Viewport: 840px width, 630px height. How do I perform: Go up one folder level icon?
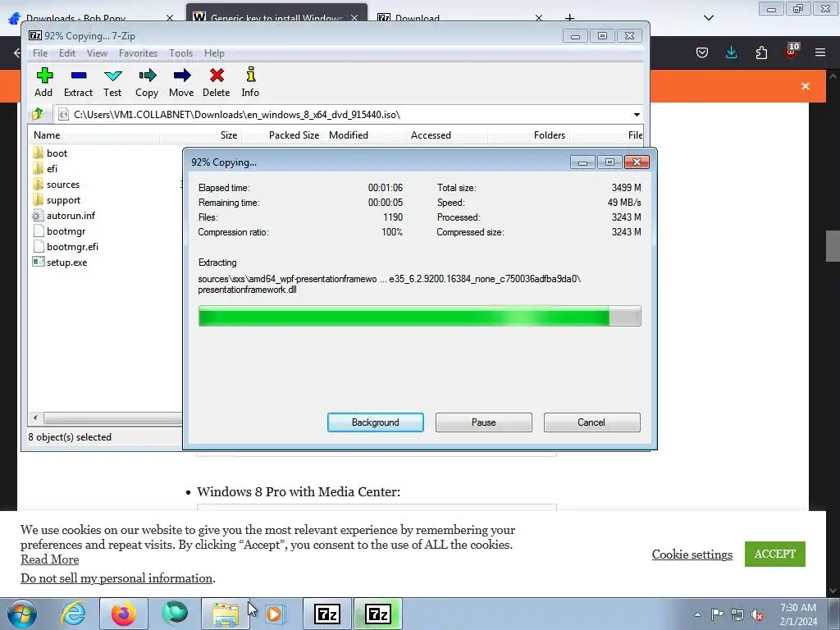tap(38, 114)
